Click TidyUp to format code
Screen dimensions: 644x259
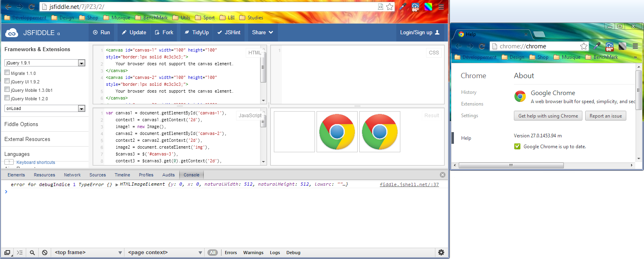point(197,33)
